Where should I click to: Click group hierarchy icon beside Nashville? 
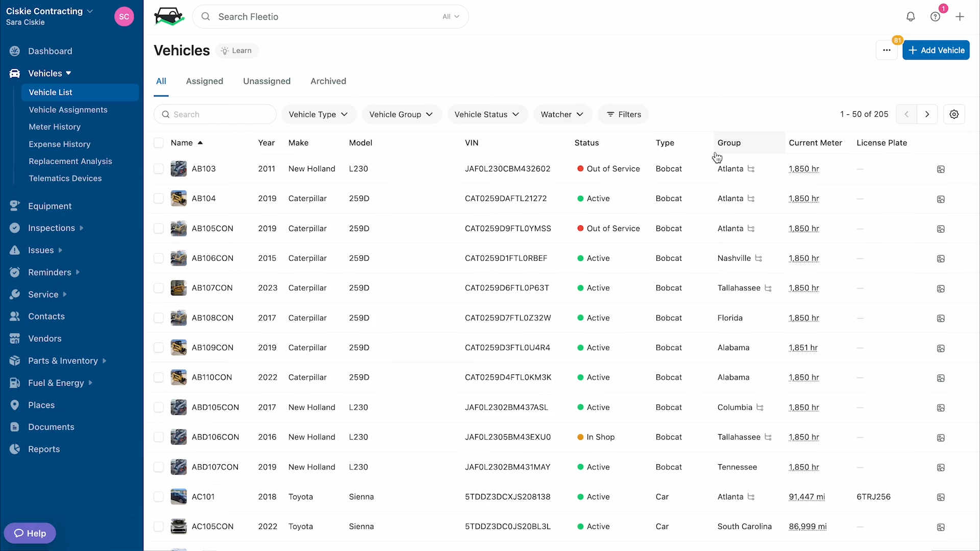pyautogui.click(x=758, y=258)
